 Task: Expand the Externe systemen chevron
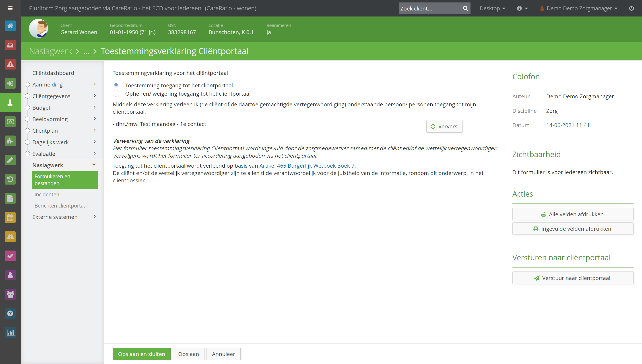click(x=95, y=216)
